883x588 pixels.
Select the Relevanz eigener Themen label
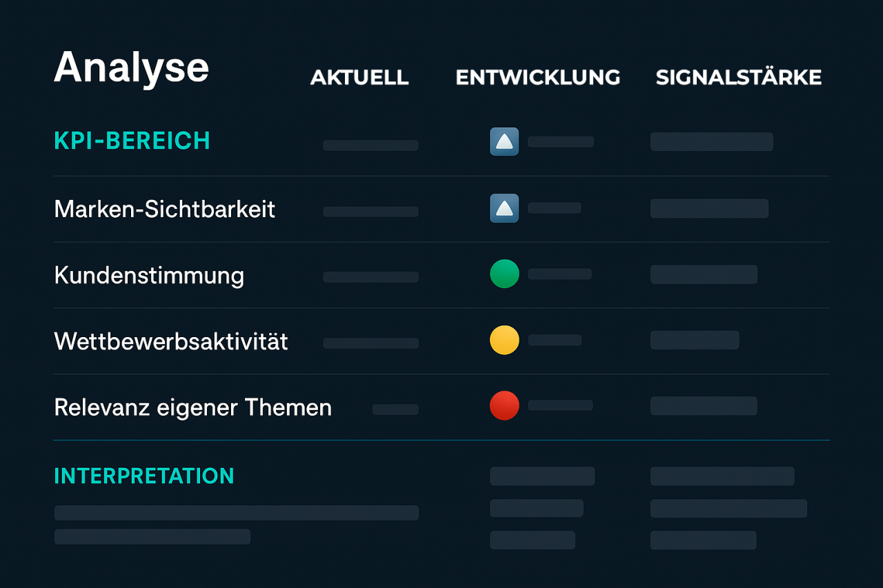click(193, 407)
